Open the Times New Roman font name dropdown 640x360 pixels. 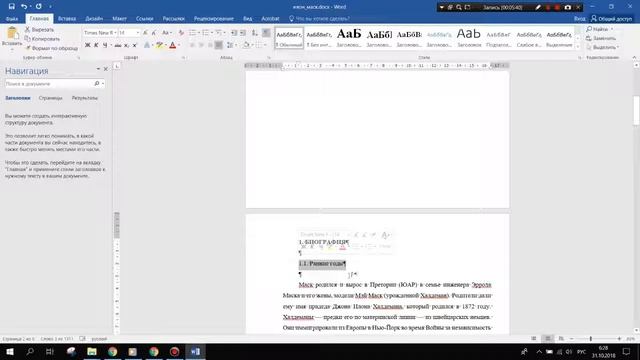[x=116, y=33]
